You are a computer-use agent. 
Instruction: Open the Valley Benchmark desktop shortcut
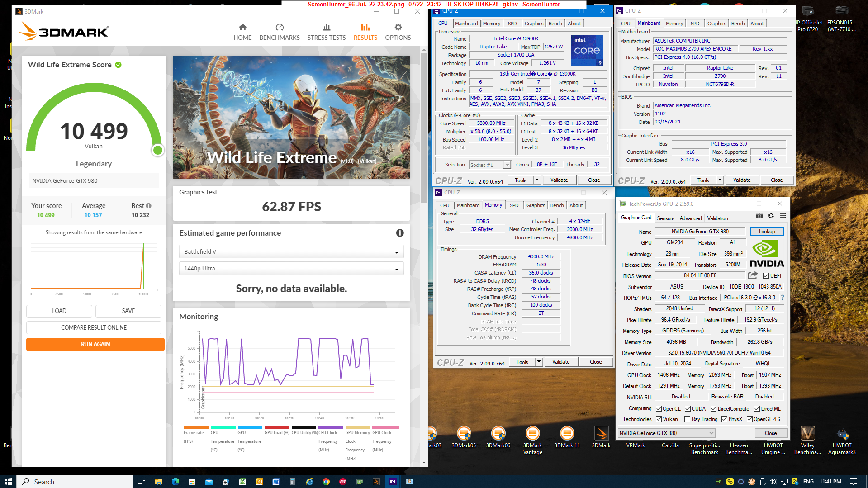click(x=807, y=441)
